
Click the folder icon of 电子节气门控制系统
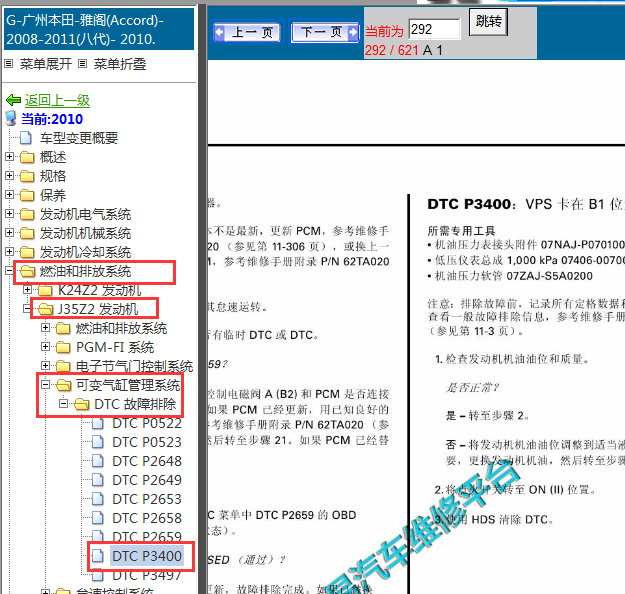click(63, 366)
